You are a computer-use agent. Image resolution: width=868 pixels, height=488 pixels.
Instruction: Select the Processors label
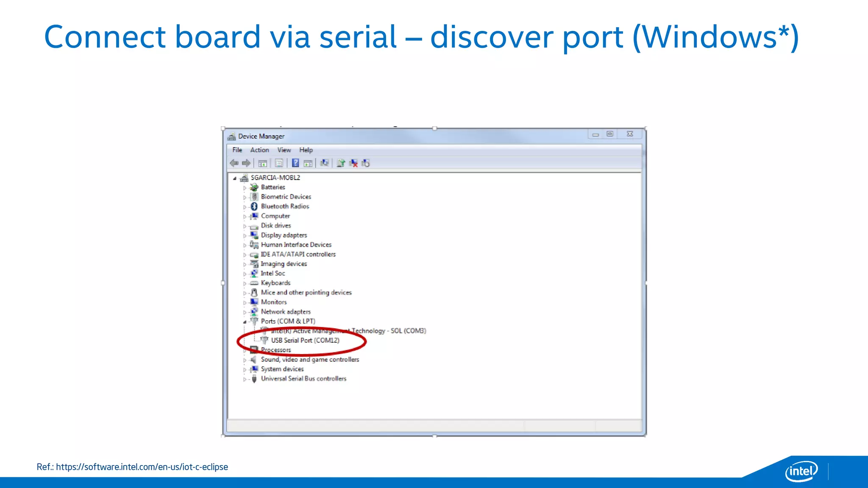276,350
